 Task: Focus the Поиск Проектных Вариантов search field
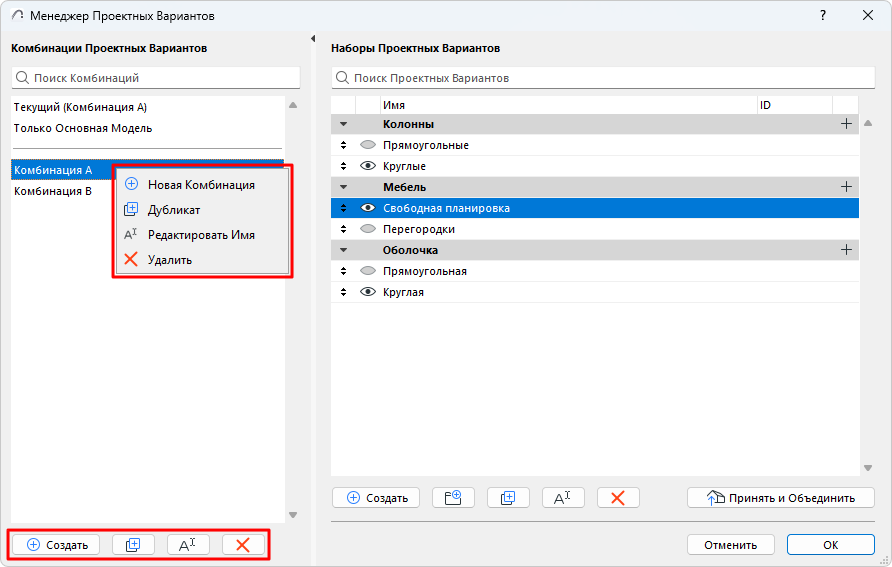coord(600,78)
